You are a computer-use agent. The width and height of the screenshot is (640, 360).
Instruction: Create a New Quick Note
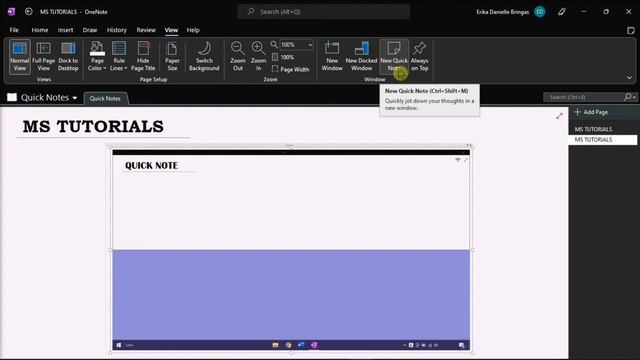click(394, 56)
